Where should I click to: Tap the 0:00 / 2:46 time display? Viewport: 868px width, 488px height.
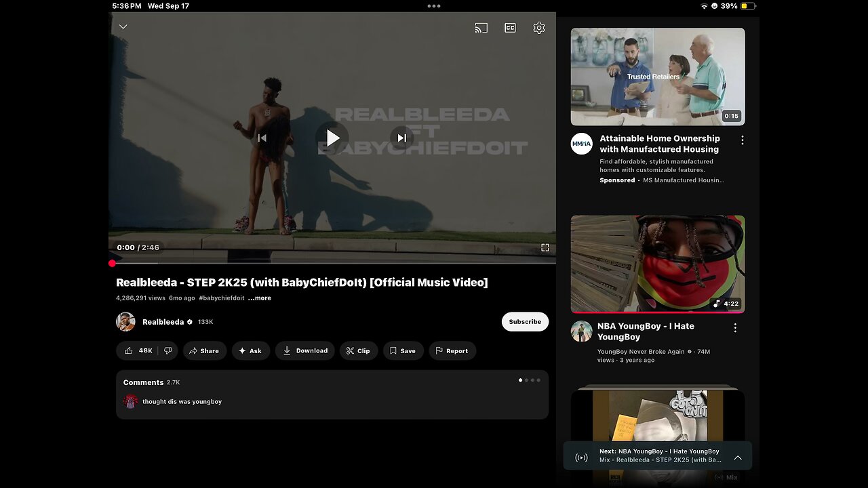tap(138, 248)
